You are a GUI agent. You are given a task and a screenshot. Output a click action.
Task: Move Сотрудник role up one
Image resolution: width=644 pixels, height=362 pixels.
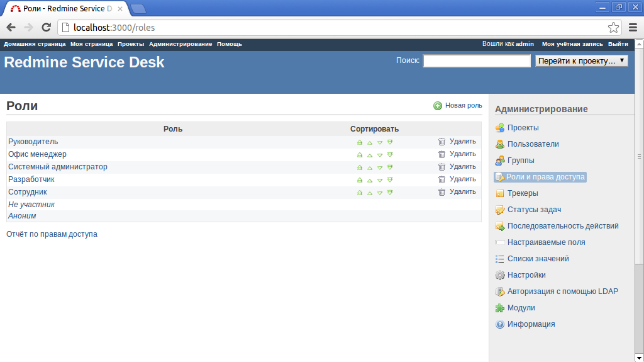coord(370,193)
